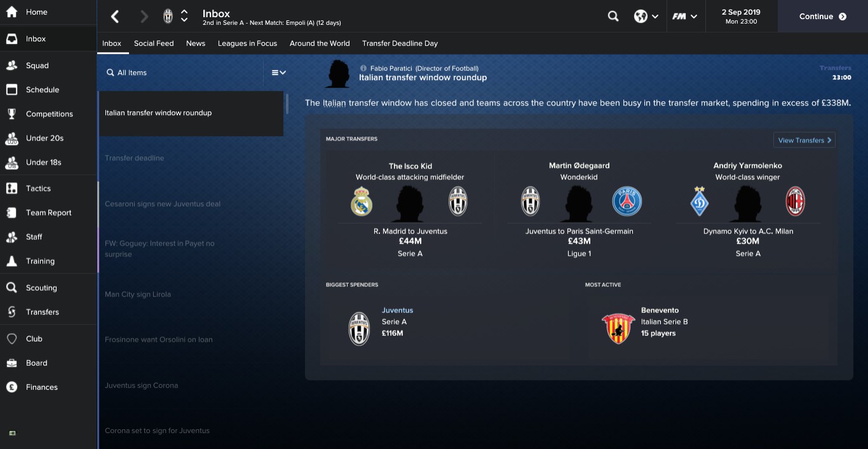Switch to the Social Feed tab
The height and width of the screenshot is (449, 868).
pos(154,43)
